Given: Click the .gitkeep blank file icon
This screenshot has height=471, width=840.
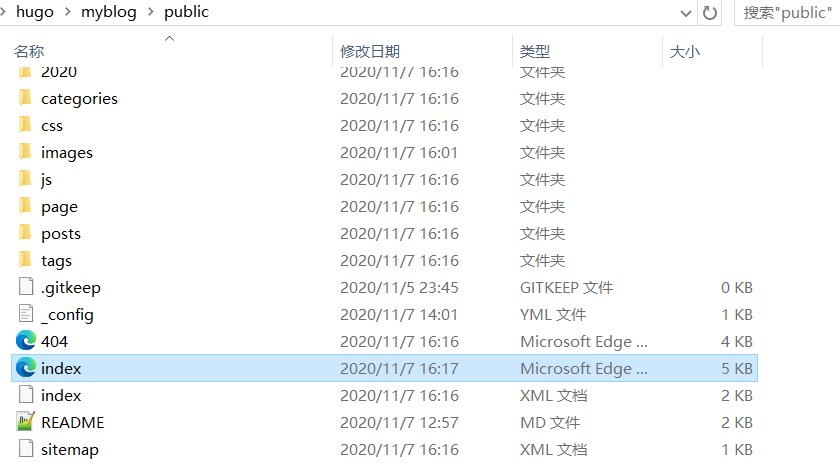Looking at the screenshot, I should [26, 287].
